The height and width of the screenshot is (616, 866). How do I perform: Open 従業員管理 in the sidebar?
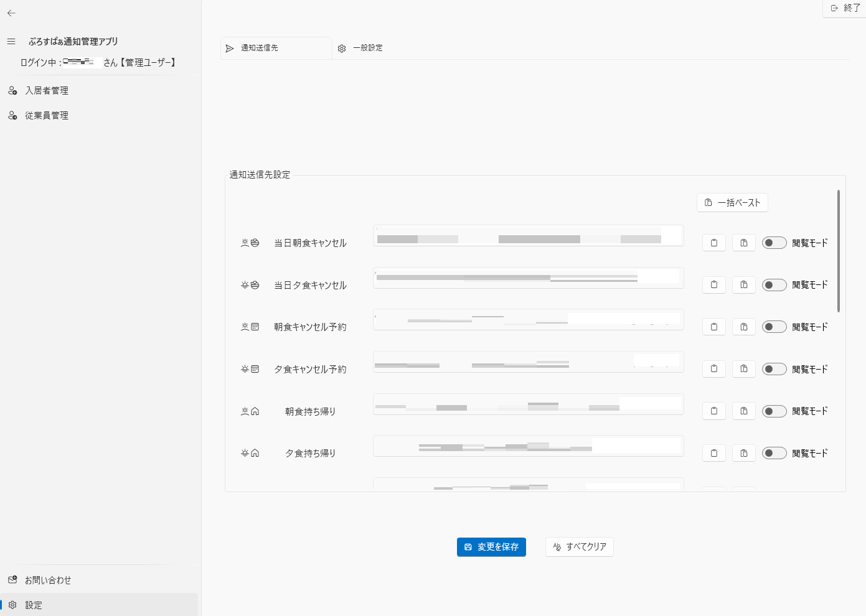click(47, 116)
